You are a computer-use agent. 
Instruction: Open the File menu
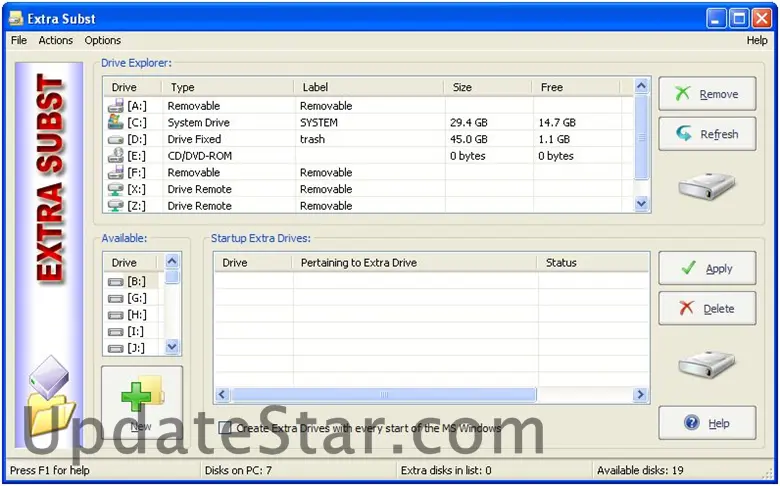click(x=19, y=40)
